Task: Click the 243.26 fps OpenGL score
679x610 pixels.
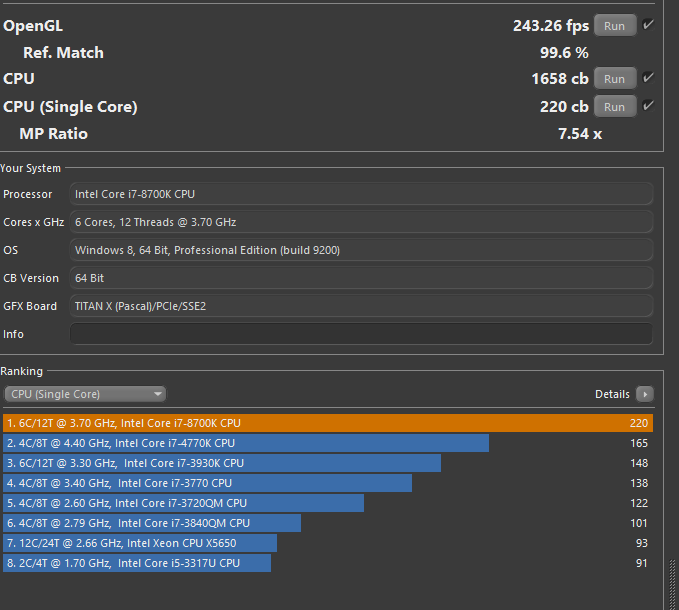Action: pyautogui.click(x=551, y=26)
